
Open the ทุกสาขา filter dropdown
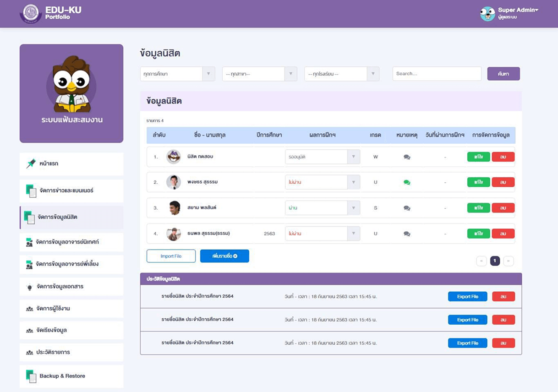(x=259, y=74)
